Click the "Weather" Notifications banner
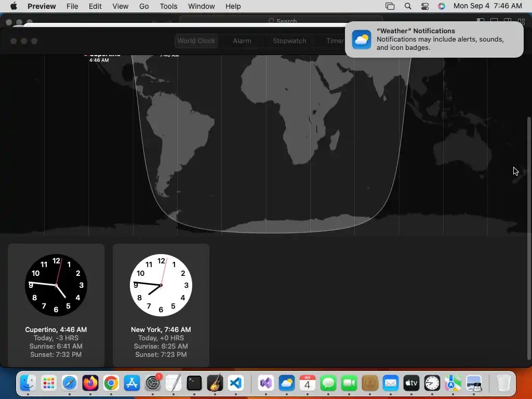Viewport: 532px width, 399px height. (x=434, y=39)
